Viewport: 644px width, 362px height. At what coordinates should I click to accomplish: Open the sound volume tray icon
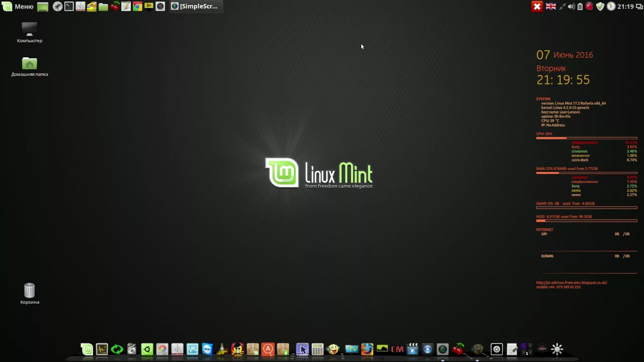pos(571,7)
